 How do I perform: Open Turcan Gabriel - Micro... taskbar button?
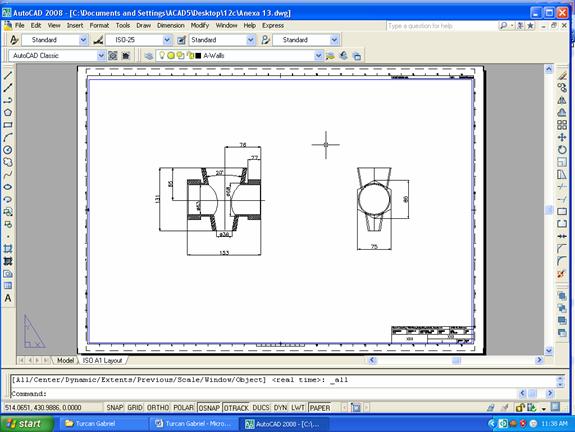pos(194,424)
